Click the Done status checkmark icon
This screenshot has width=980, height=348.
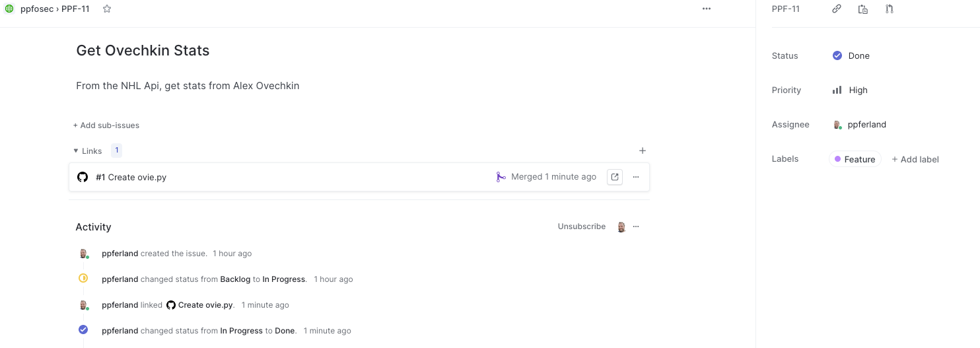837,55
